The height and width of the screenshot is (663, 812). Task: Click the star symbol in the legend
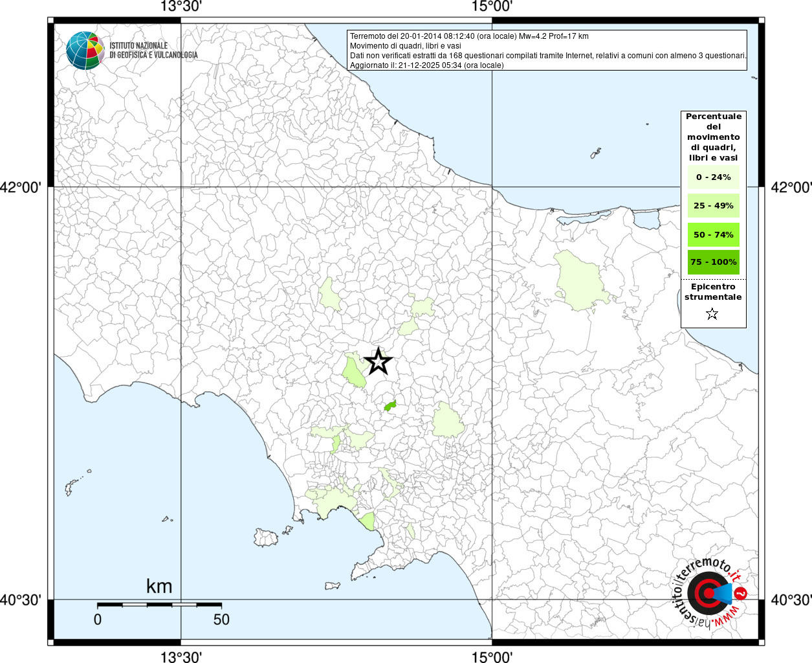click(712, 314)
